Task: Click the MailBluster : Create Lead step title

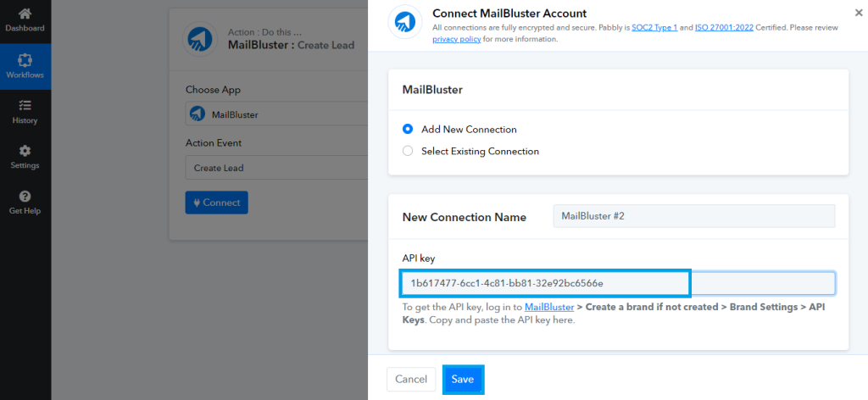Action: click(292, 46)
